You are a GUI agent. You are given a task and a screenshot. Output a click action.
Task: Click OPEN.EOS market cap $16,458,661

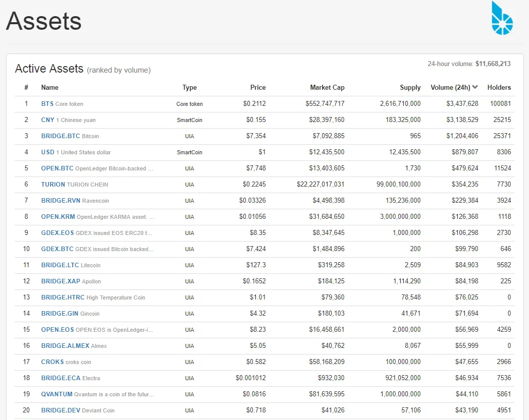pyautogui.click(x=327, y=330)
